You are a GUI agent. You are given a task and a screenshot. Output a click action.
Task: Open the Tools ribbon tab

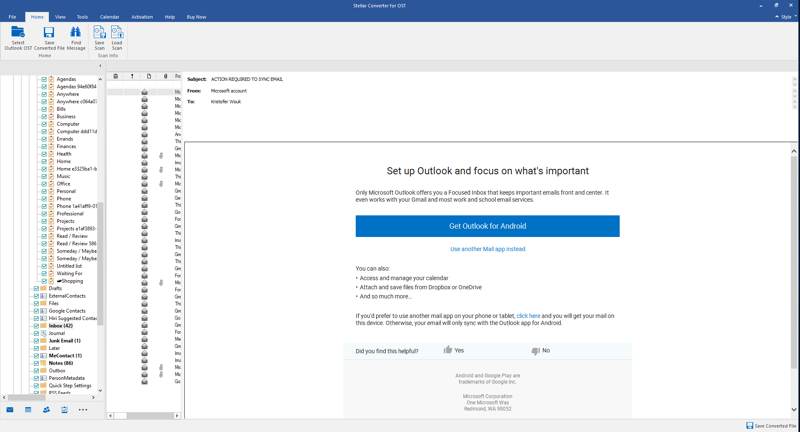click(82, 17)
